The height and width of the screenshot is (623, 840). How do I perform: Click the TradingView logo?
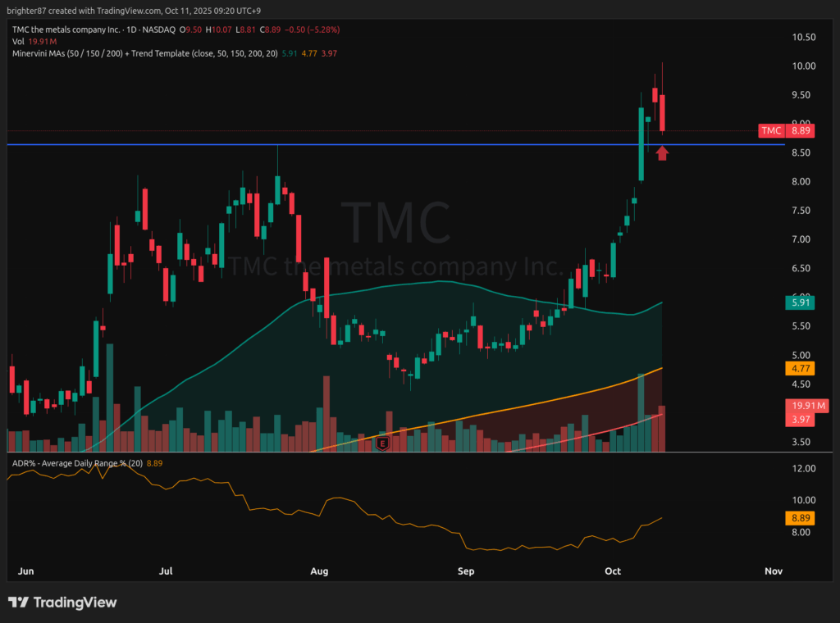(x=62, y=603)
